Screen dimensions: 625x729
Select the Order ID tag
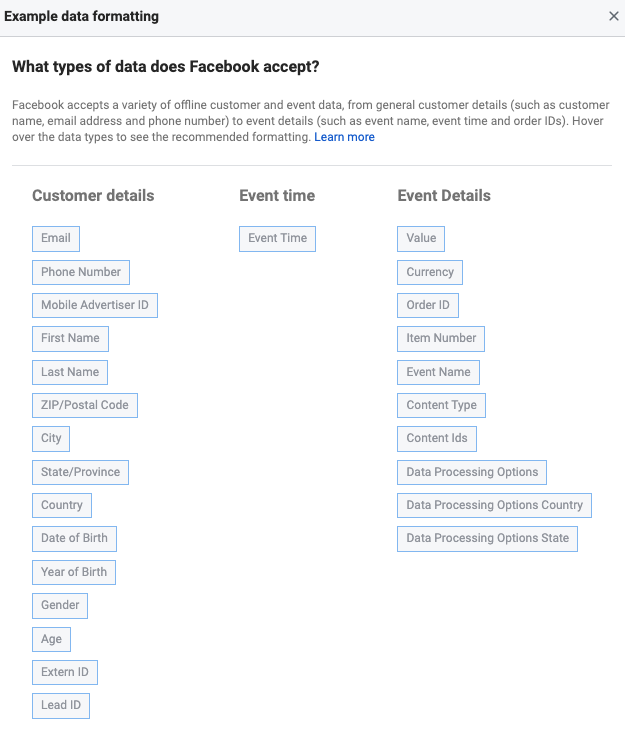(x=428, y=305)
